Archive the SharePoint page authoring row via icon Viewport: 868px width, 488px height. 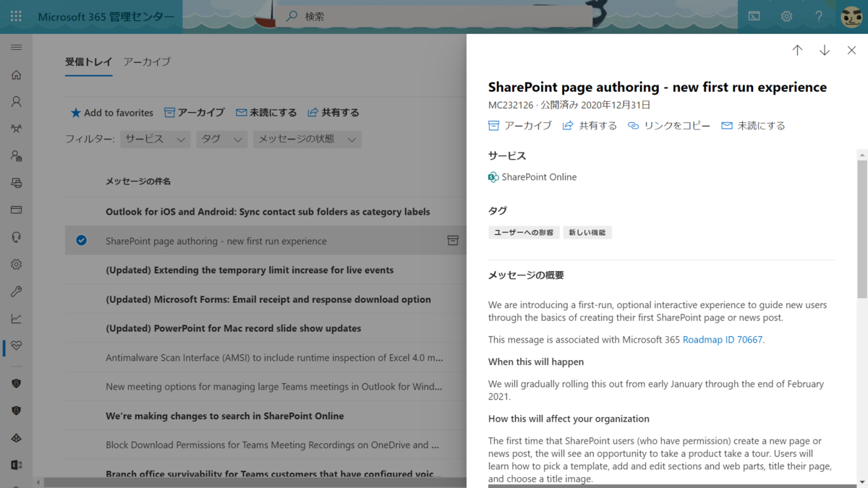tap(453, 240)
